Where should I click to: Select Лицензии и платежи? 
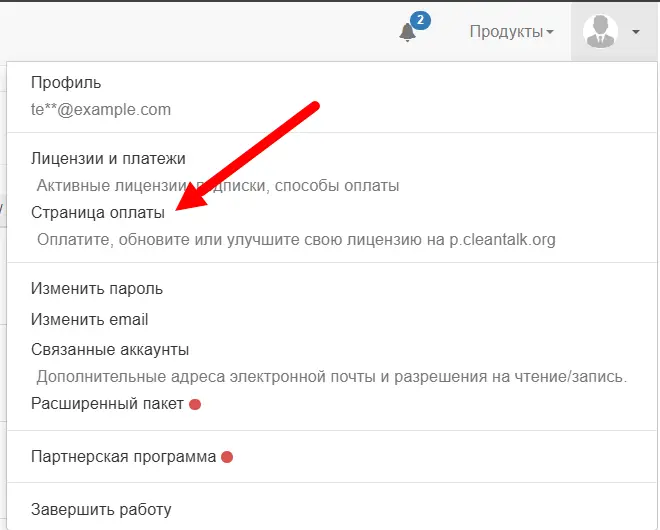click(108, 159)
